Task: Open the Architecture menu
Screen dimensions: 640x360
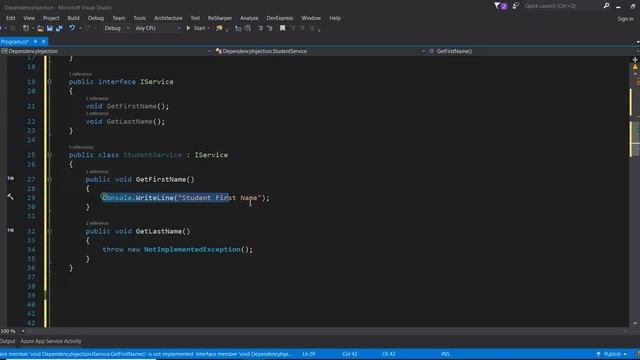Action: [x=168, y=18]
